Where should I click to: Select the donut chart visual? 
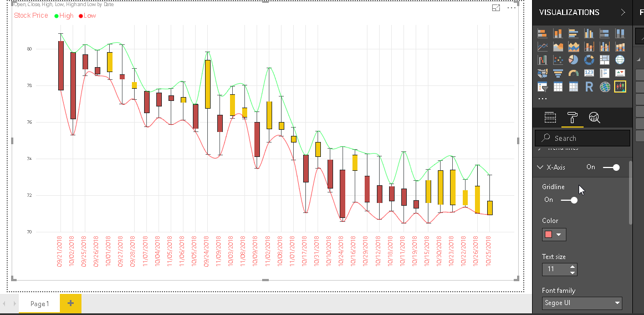tap(589, 60)
